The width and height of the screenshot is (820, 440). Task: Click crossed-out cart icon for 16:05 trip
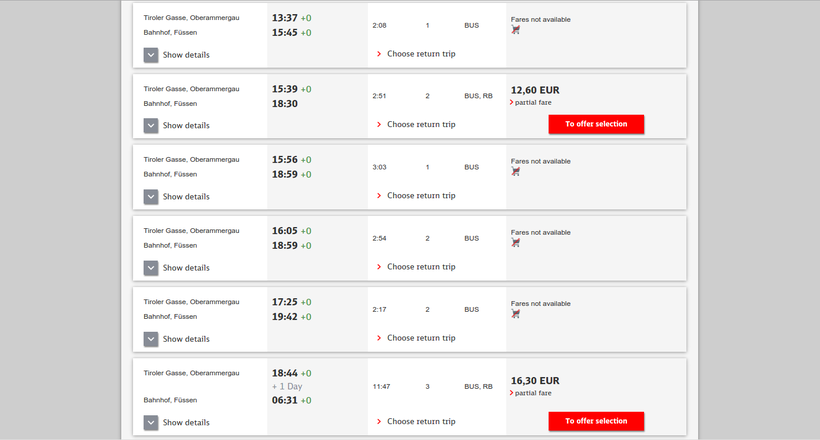pos(516,243)
